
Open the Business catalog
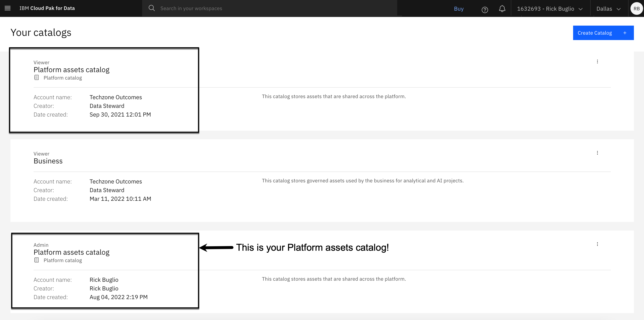[x=48, y=161]
